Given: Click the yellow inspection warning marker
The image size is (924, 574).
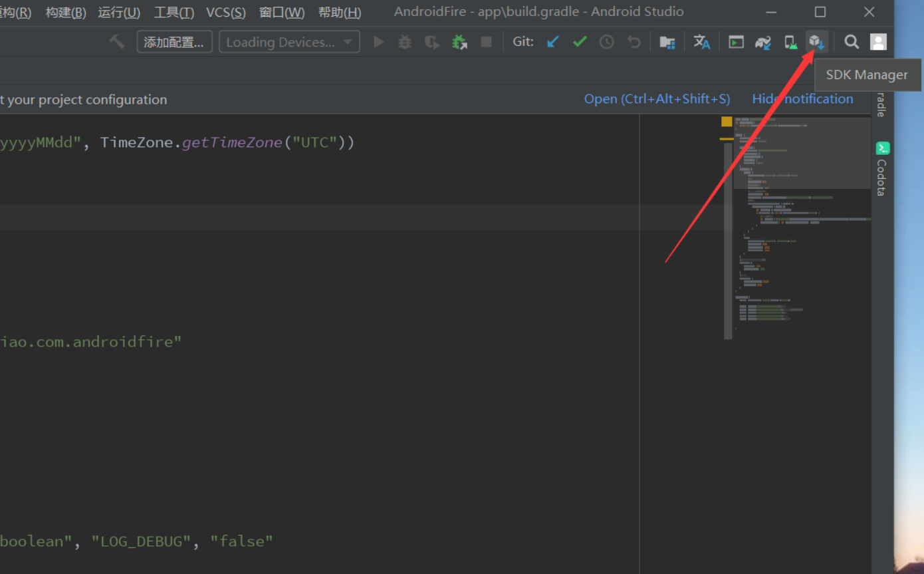Looking at the screenshot, I should [727, 121].
